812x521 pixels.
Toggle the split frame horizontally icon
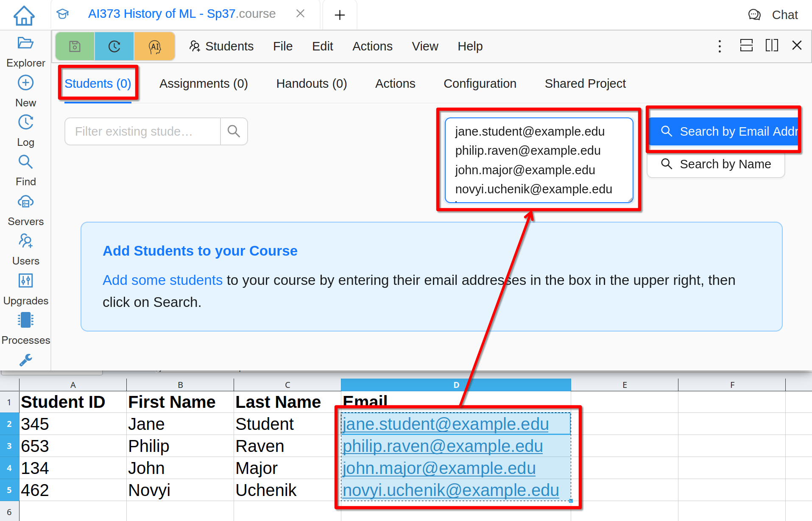click(746, 46)
